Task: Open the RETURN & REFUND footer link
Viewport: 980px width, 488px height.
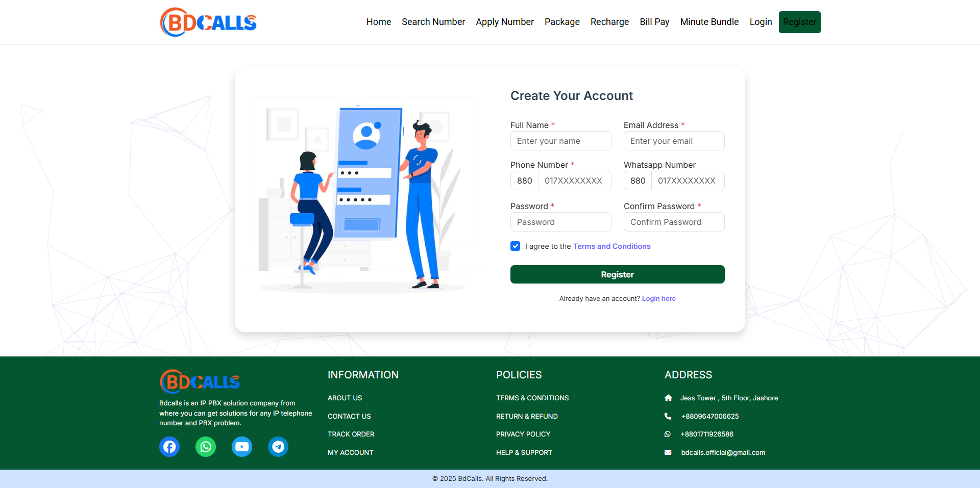Action: click(527, 416)
